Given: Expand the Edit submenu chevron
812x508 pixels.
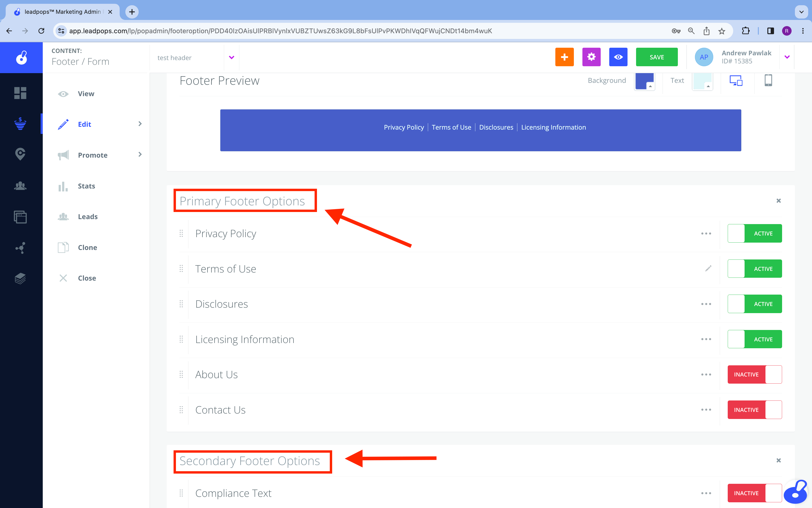Looking at the screenshot, I should [140, 124].
